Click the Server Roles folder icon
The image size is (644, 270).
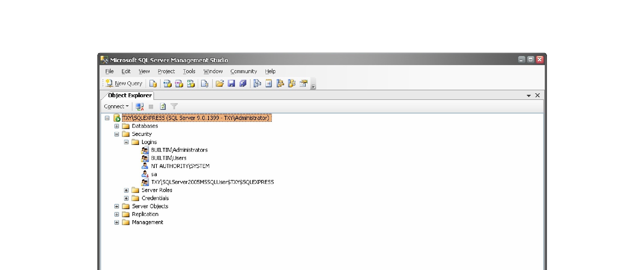135,190
